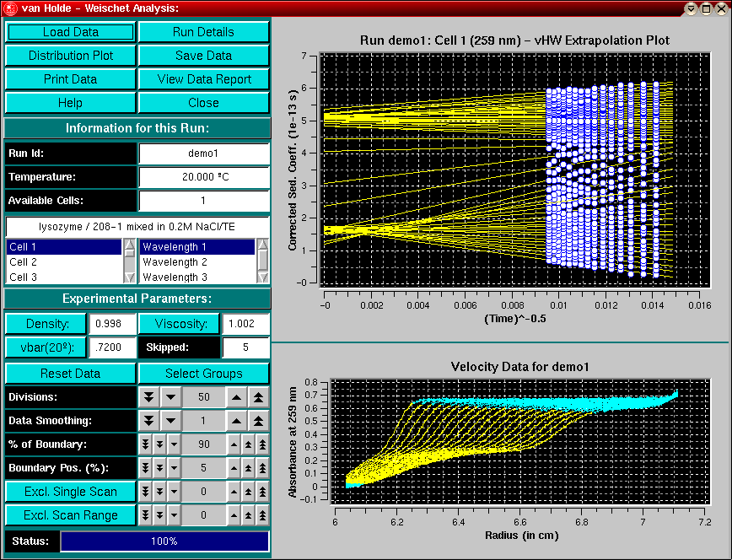Open View Data Report
Viewport: 732px width, 560px height.
203,79
